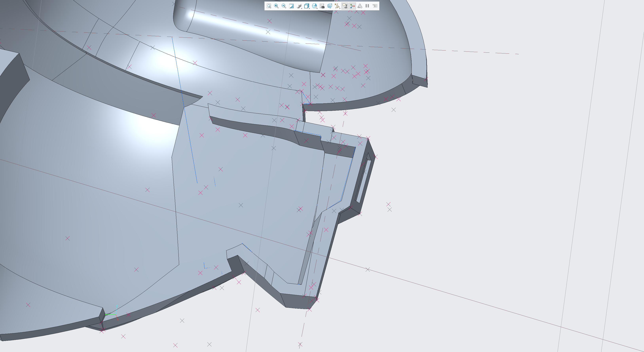Screen dimensions: 644x352
Task: Toggle annotation display eye icon
Action: [x=345, y=6]
